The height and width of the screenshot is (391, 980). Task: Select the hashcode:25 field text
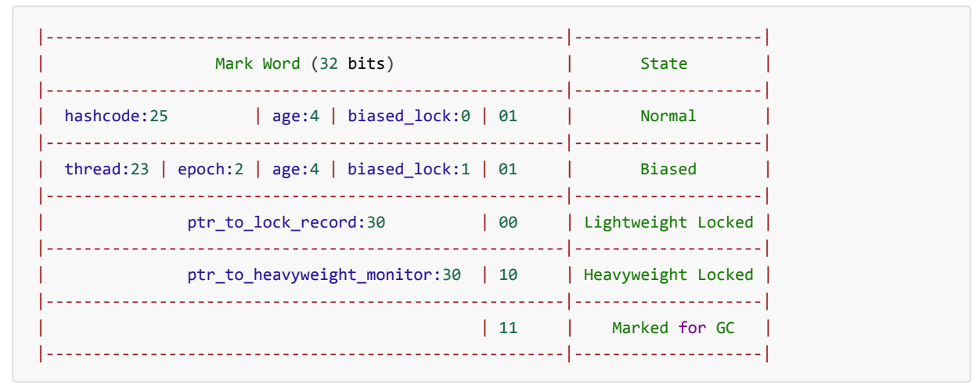point(116,117)
